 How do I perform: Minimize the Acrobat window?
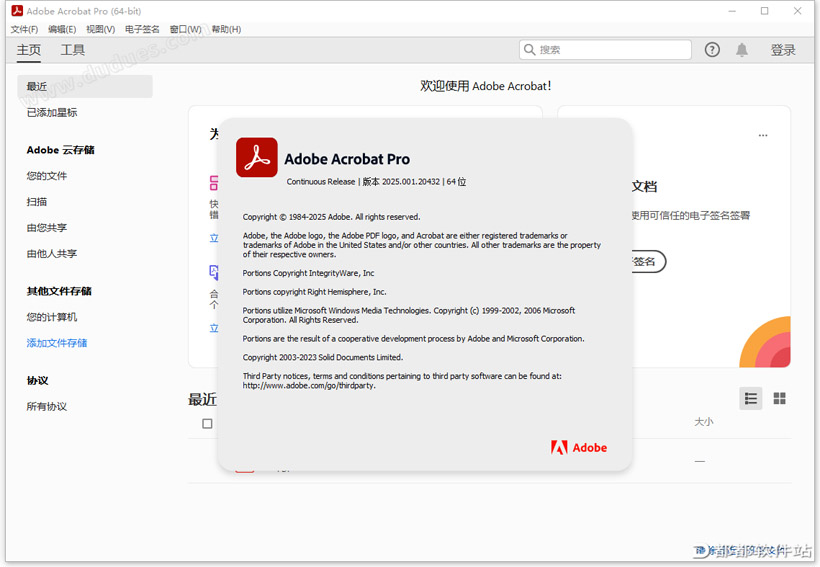click(x=732, y=11)
